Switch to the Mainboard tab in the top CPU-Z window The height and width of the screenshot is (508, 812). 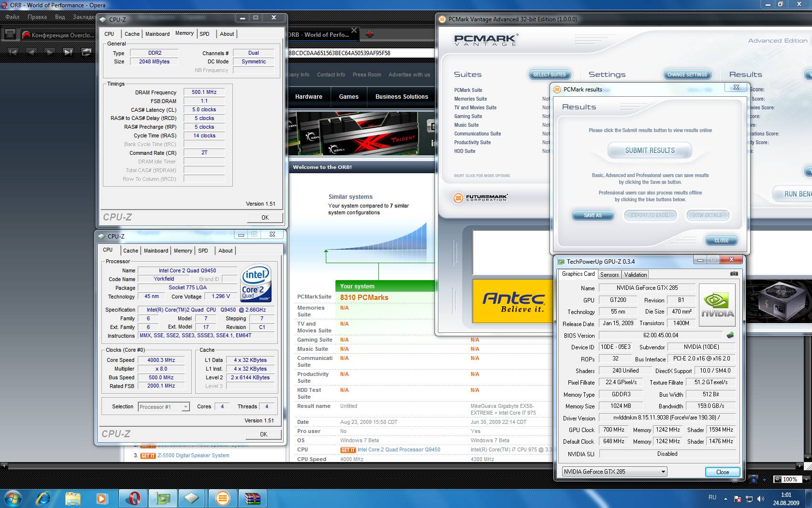click(x=158, y=34)
